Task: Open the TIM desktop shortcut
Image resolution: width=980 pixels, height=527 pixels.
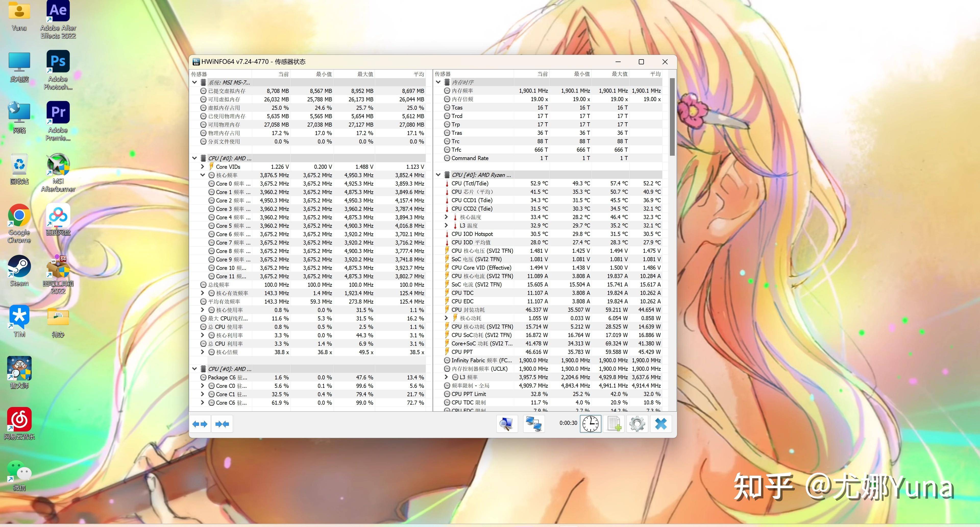Action: pos(19,321)
